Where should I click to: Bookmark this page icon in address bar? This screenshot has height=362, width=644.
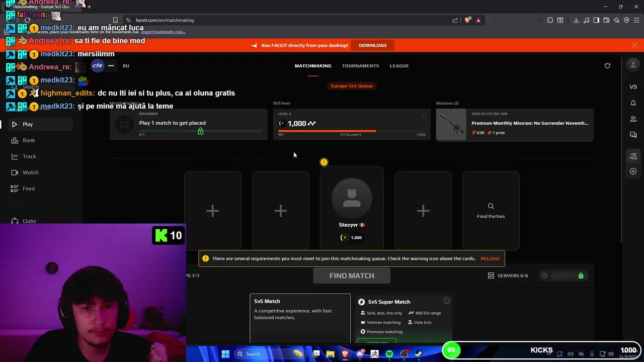(x=115, y=20)
